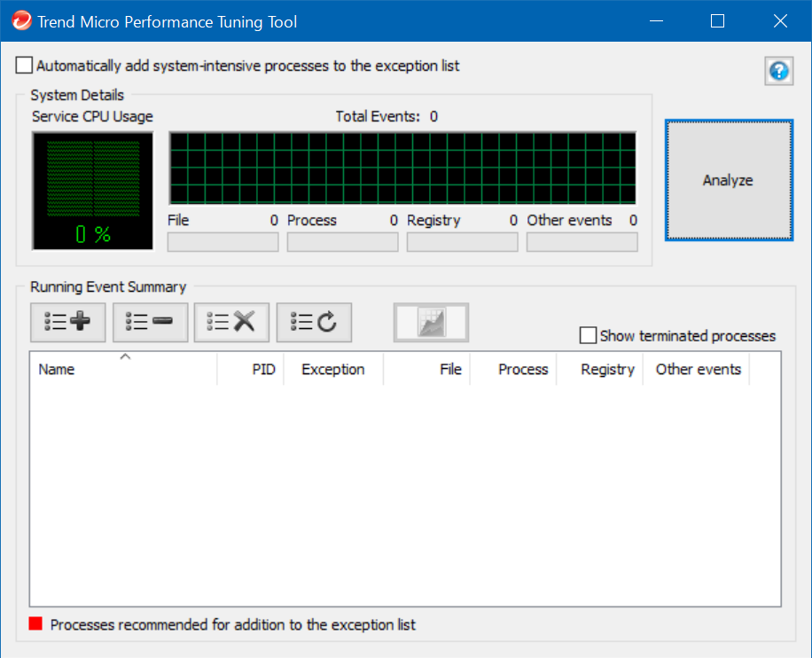
Task: Sort list by PID column header
Action: coord(251,370)
